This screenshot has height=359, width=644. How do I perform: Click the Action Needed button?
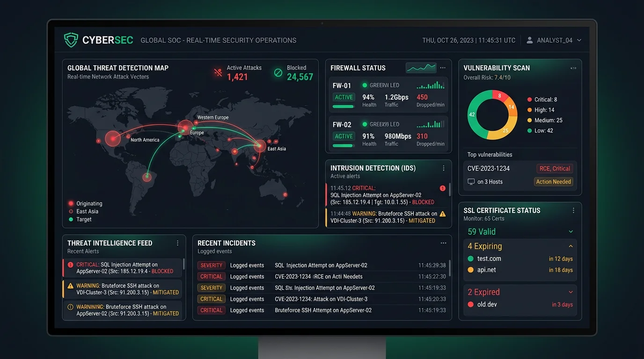click(x=553, y=181)
